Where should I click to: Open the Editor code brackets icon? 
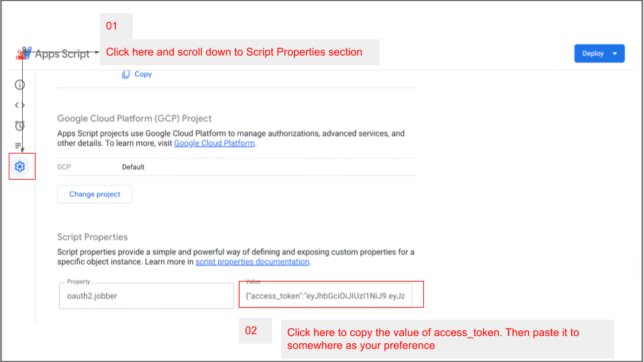pos(20,105)
